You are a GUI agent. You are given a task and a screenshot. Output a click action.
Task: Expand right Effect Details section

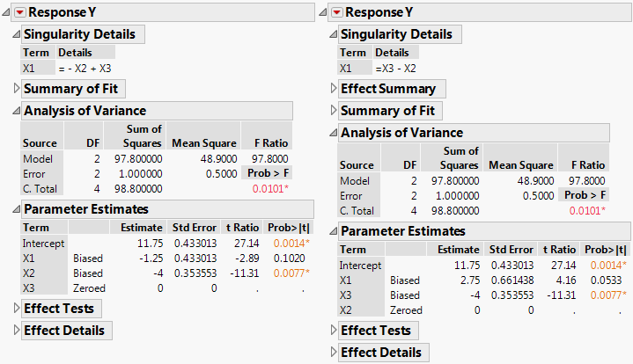tap(334, 353)
